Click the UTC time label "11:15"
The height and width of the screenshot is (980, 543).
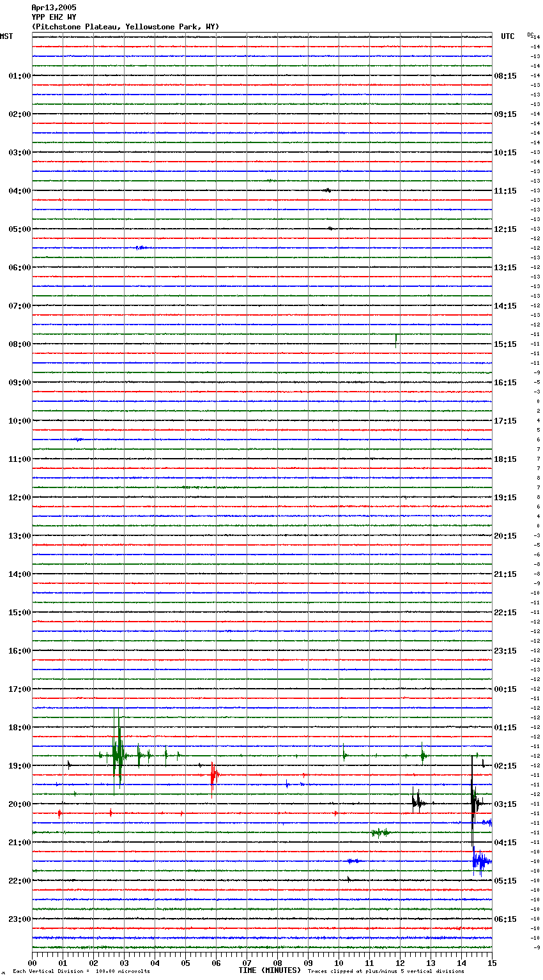(x=505, y=191)
